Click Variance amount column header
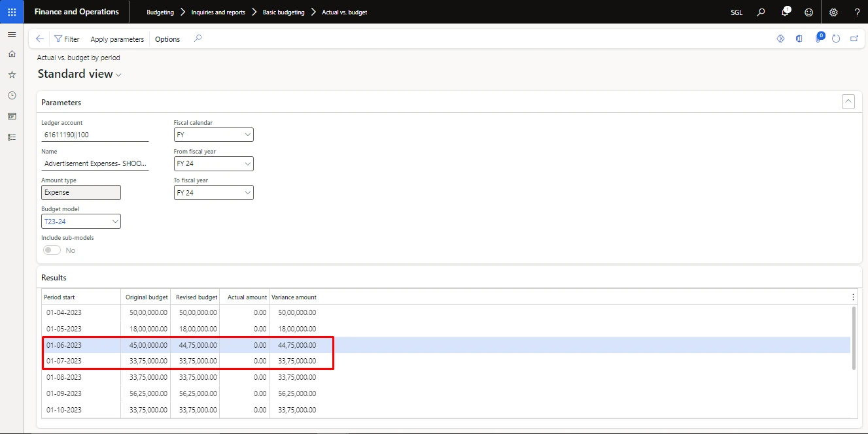The height and width of the screenshot is (434, 868). tap(294, 297)
